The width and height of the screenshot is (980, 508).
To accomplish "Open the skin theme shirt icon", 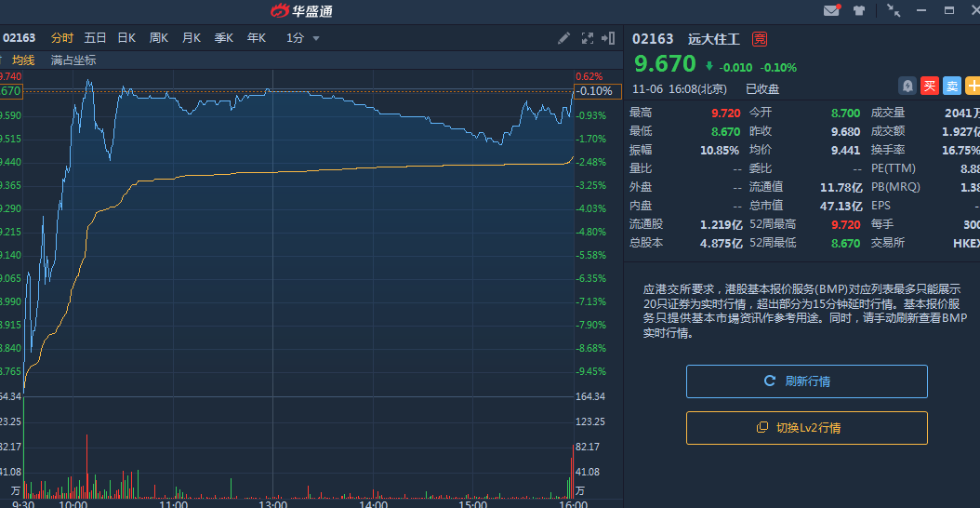I will point(859,11).
